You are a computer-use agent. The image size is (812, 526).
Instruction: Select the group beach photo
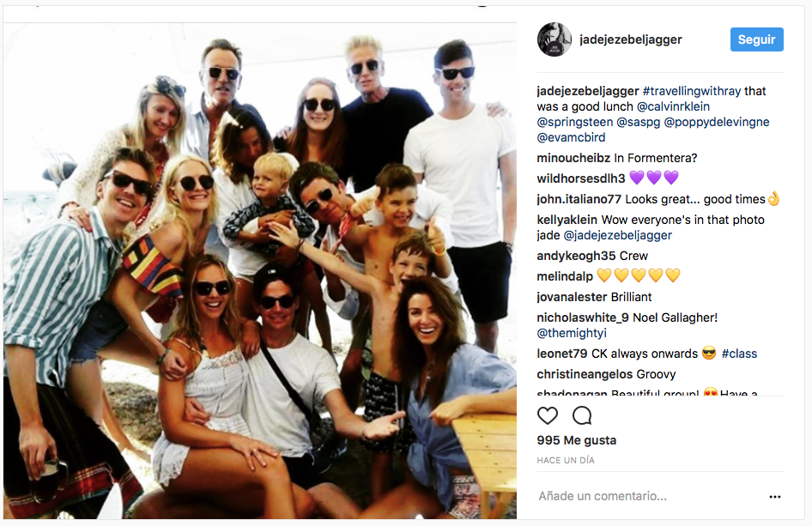click(x=260, y=271)
